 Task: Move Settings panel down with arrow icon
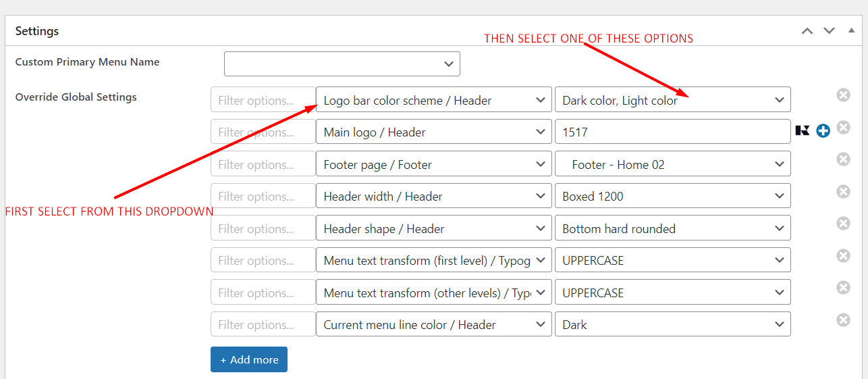[830, 31]
